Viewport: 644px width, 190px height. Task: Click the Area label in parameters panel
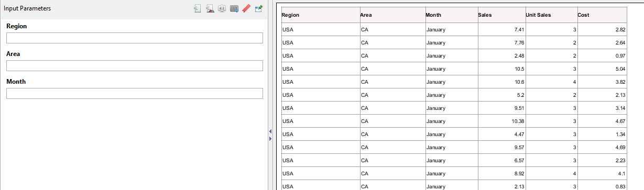click(13, 54)
